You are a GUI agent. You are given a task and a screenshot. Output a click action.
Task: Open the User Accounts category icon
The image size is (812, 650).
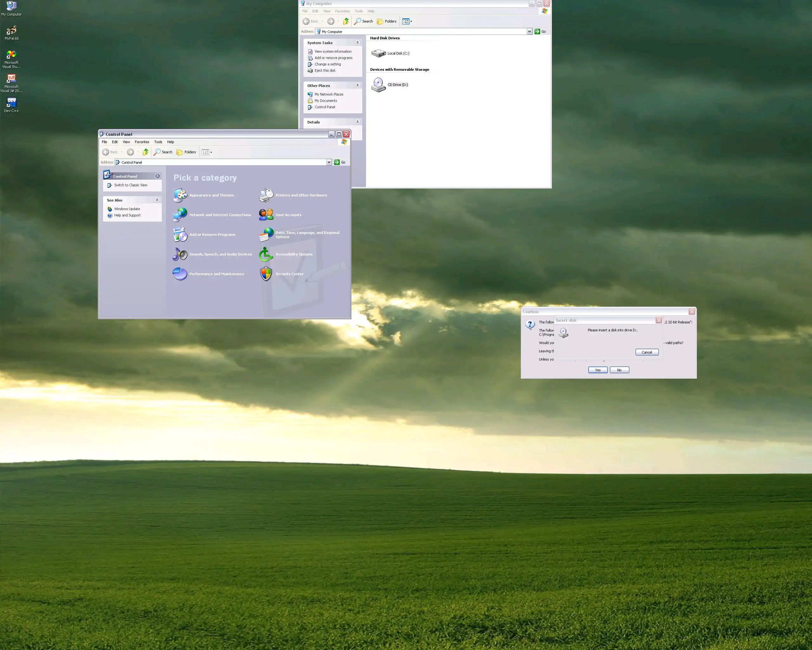[x=266, y=215]
